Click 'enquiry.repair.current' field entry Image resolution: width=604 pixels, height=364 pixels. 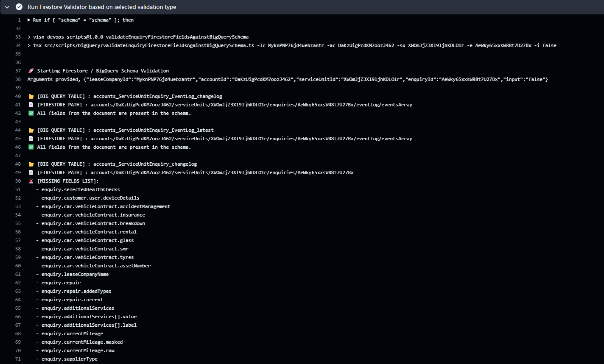point(72,300)
